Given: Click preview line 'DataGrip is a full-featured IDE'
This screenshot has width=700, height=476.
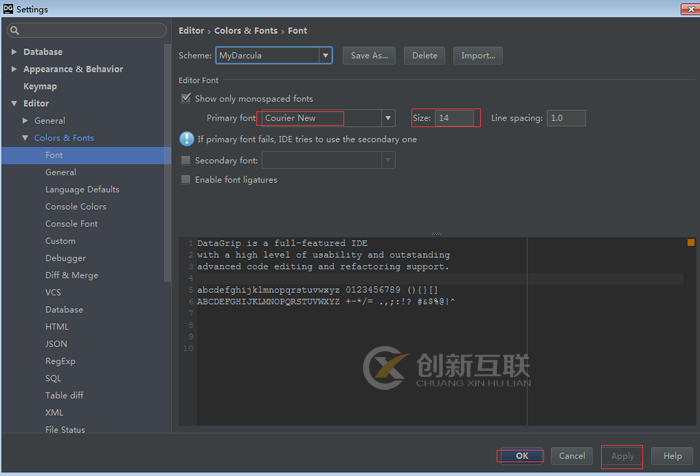Looking at the screenshot, I should point(282,243).
